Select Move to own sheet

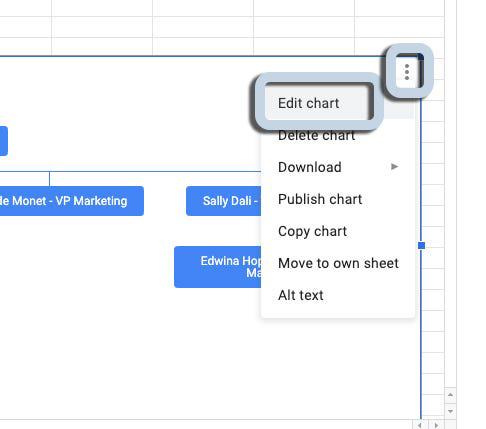point(338,263)
